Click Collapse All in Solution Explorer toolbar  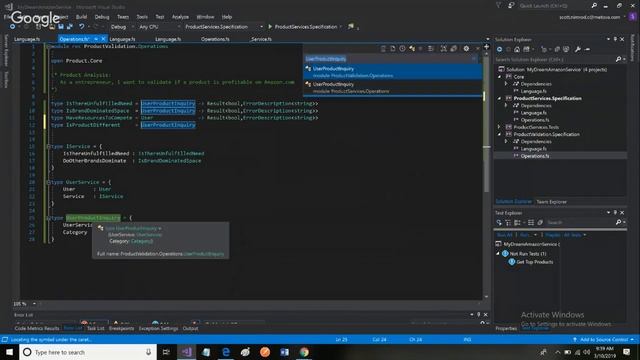[x=557, y=49]
